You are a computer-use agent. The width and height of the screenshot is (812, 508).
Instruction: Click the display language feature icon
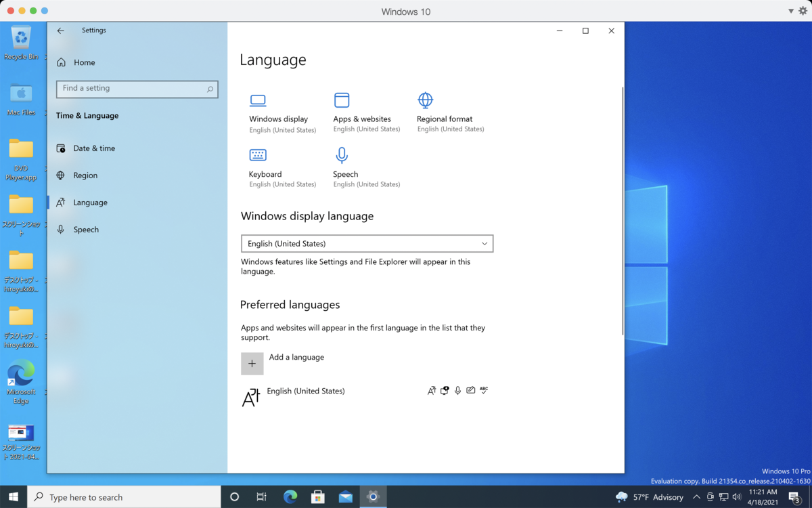pos(432,391)
